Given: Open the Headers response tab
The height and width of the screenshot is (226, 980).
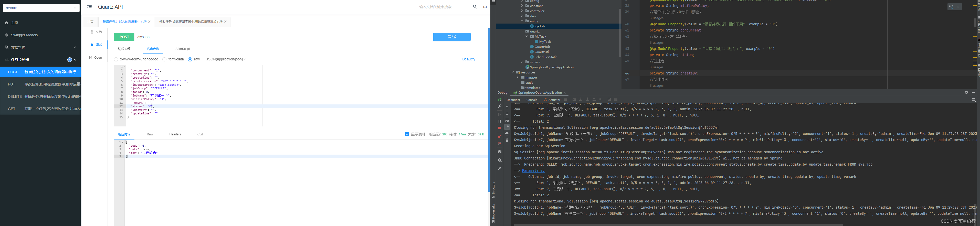Looking at the screenshot, I should pyautogui.click(x=175, y=134).
